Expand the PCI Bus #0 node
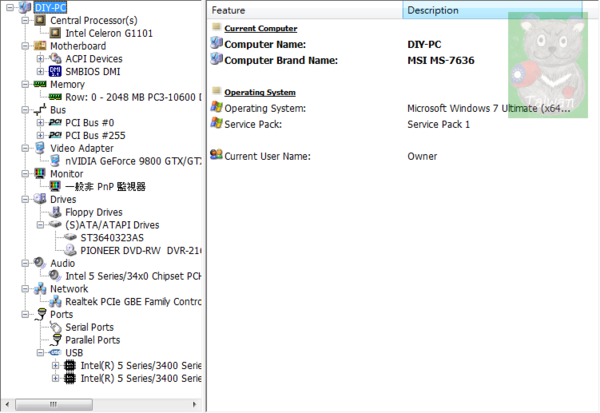 [41, 123]
